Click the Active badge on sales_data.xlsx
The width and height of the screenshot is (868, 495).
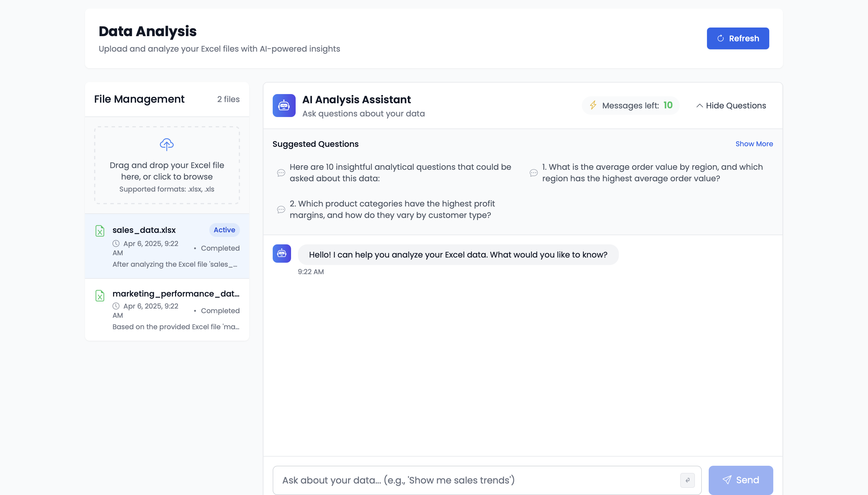[x=224, y=230]
